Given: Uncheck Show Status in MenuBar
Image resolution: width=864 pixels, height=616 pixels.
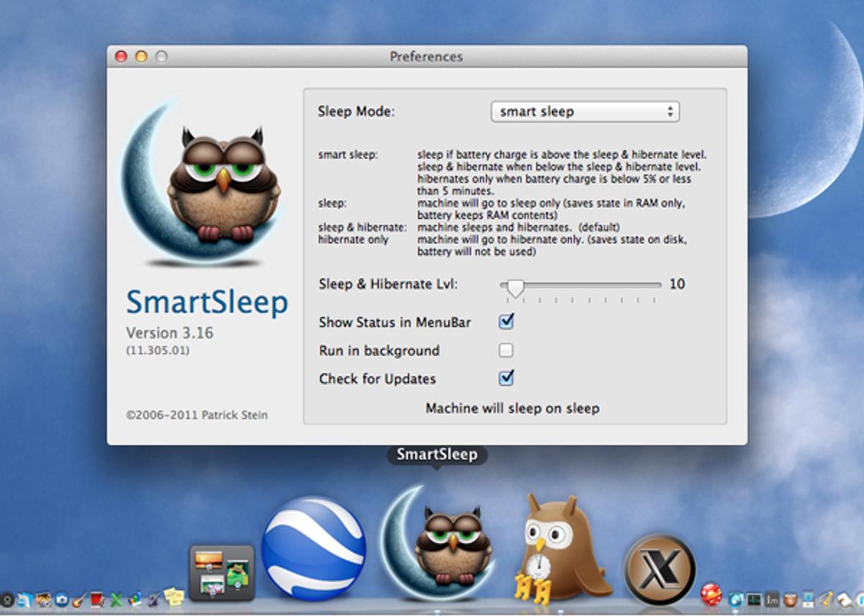Looking at the screenshot, I should coord(506,322).
